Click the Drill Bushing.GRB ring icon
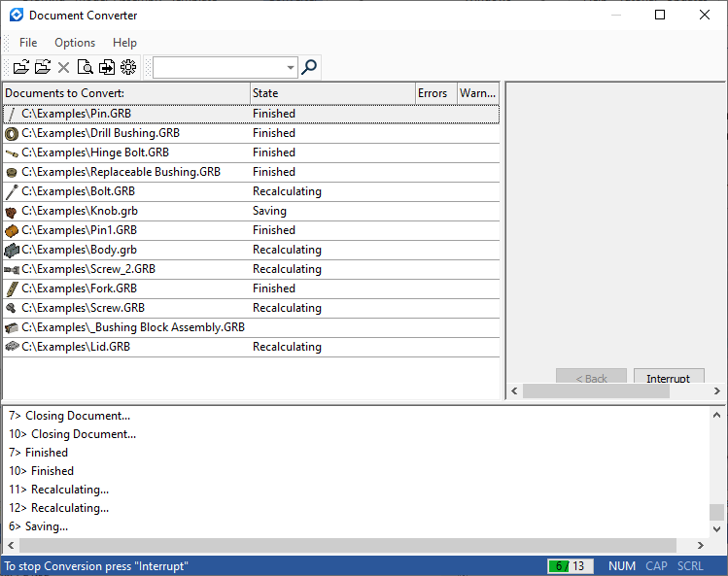 click(12, 134)
